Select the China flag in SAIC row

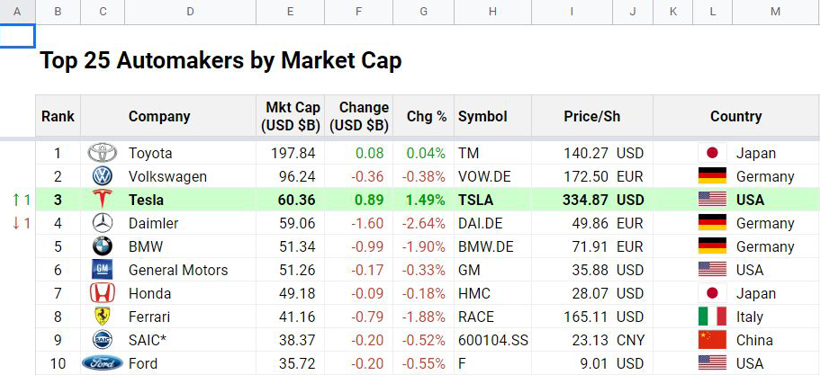pos(712,340)
